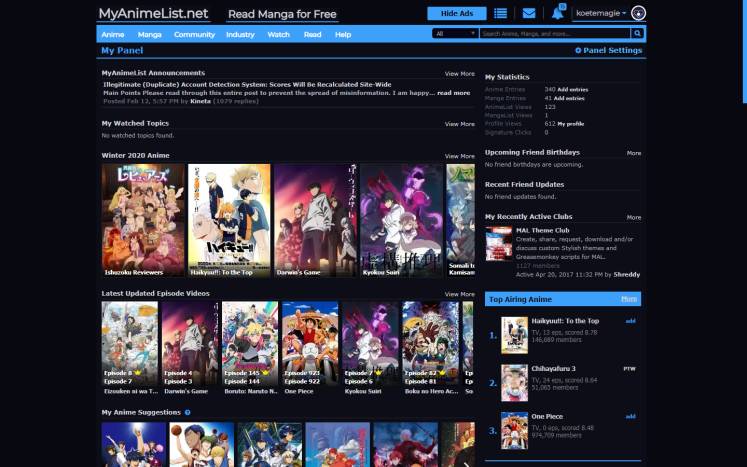Open the Anime menu

click(x=113, y=34)
